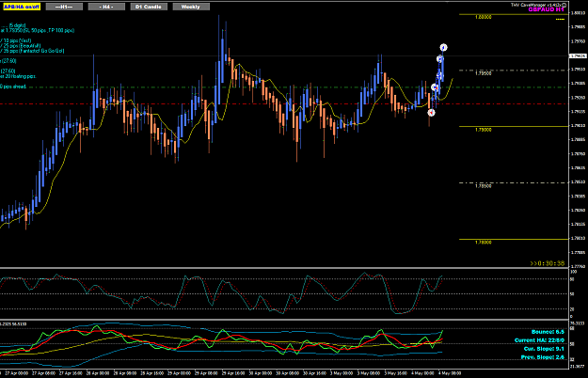The height and width of the screenshot is (378, 588).
Task: Click the 4 May 08:00 time label
Action: coord(450,373)
